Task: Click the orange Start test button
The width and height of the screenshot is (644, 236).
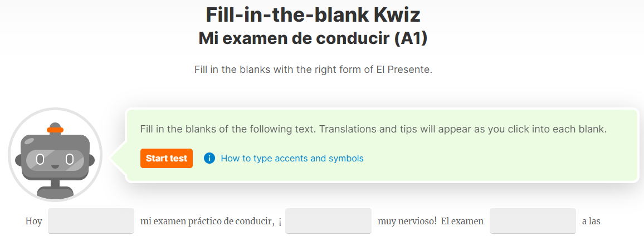Action: (x=167, y=159)
